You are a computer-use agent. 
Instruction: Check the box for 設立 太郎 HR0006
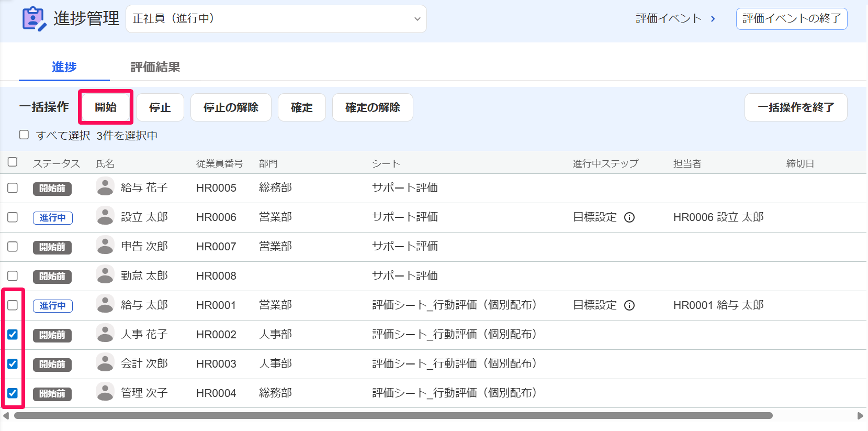(13, 217)
